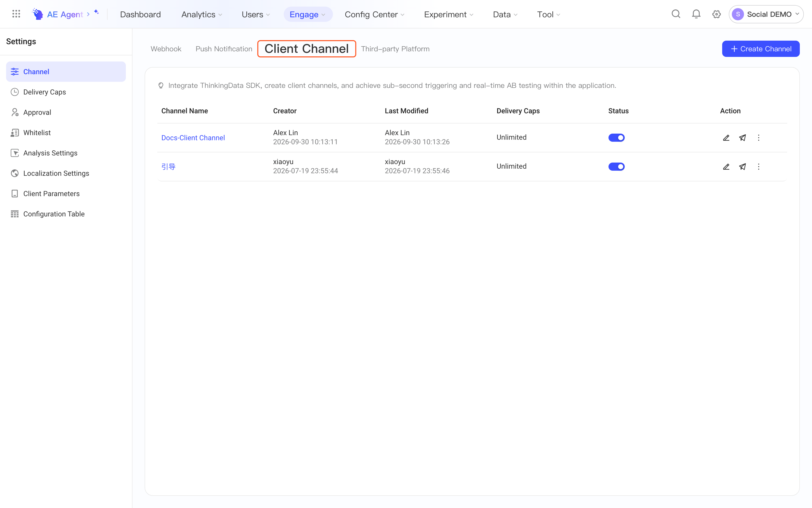Click the AE Agent logo icon
Image resolution: width=812 pixels, height=508 pixels.
37,14
